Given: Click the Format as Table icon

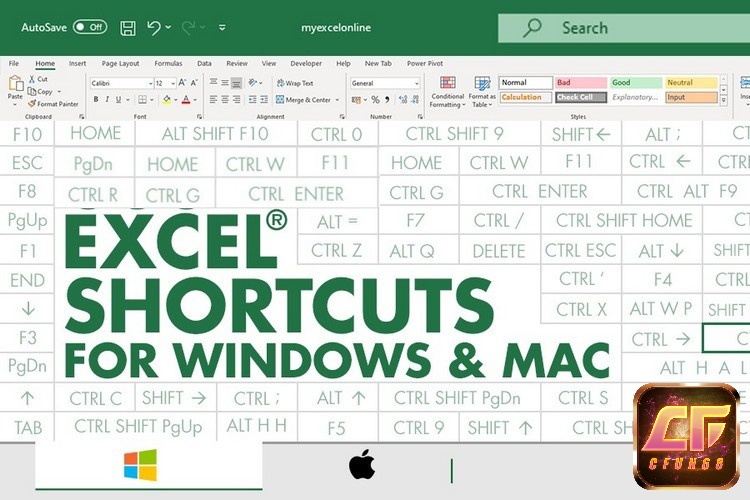Looking at the screenshot, I should (x=482, y=83).
